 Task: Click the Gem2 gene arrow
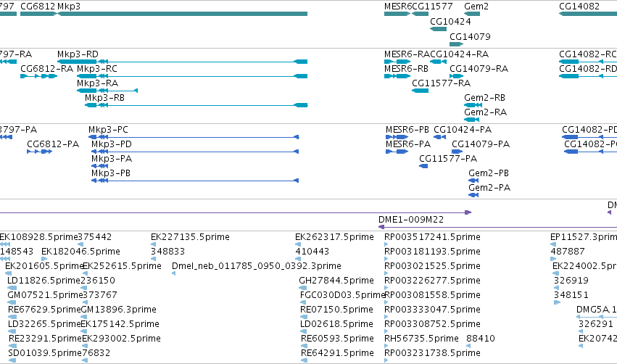[x=472, y=14]
